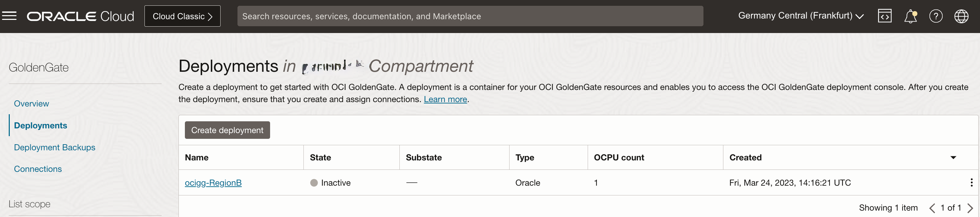The width and height of the screenshot is (980, 217).
Task: Click the creation date Fri, Mar 24, 2023
Action: coord(789,183)
